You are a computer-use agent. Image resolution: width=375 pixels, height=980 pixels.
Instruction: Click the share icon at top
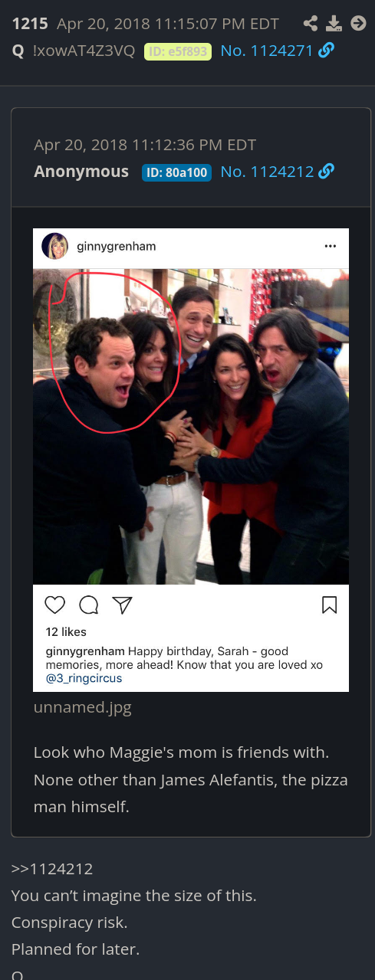311,23
